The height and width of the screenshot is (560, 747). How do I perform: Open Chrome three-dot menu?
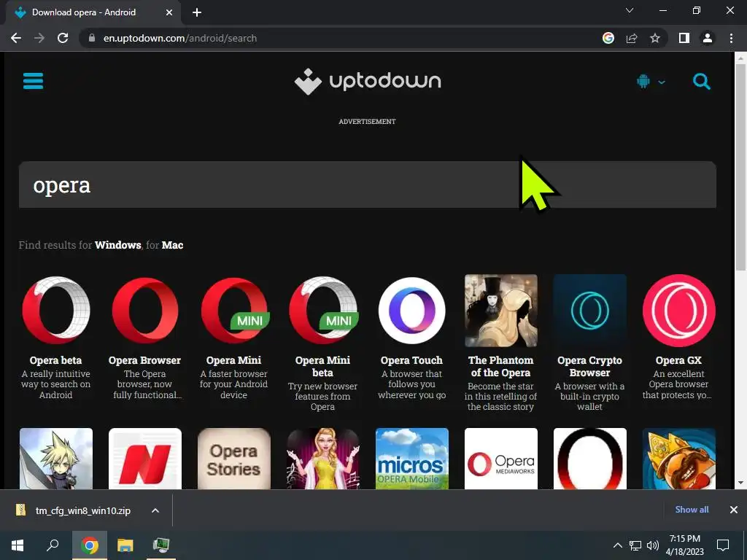(731, 38)
